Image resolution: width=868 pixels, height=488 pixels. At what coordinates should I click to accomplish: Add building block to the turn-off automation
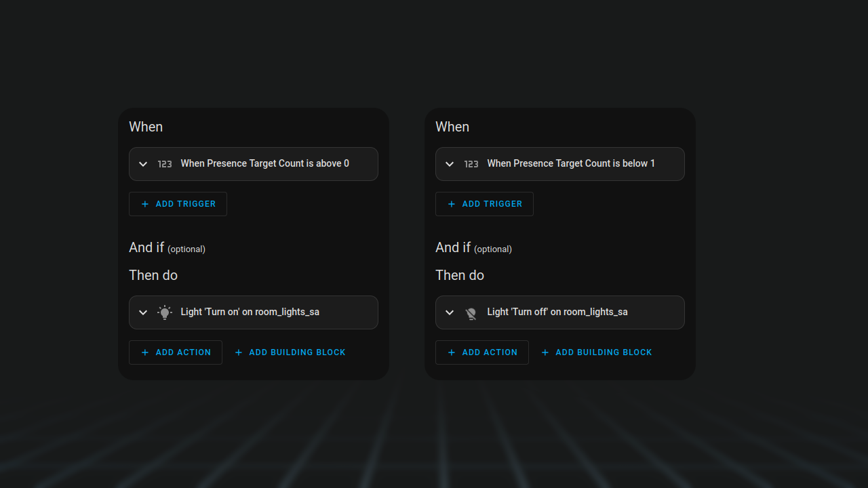coord(597,352)
